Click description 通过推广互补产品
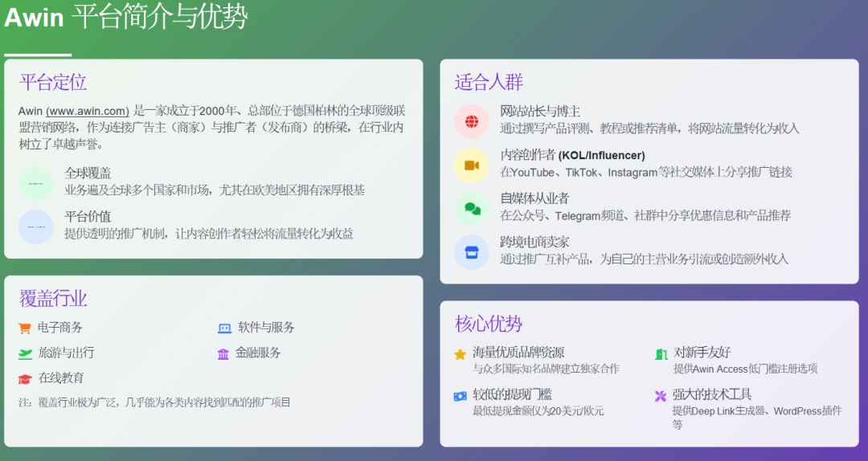This screenshot has width=868, height=461. [644, 259]
